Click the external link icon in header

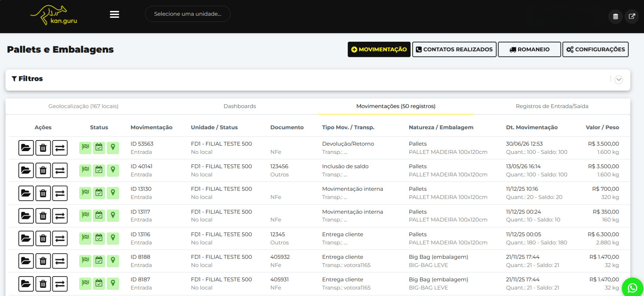(632, 16)
